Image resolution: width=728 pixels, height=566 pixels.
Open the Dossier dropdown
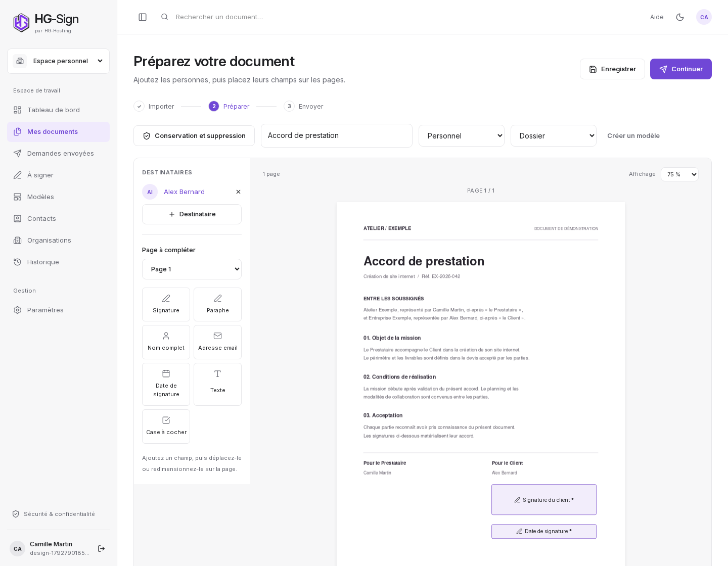point(554,136)
